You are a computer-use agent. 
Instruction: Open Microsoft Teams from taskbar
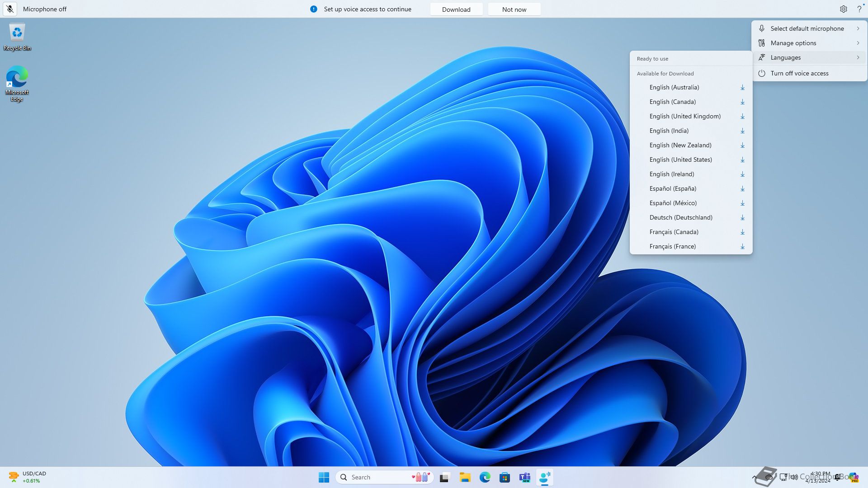524,477
